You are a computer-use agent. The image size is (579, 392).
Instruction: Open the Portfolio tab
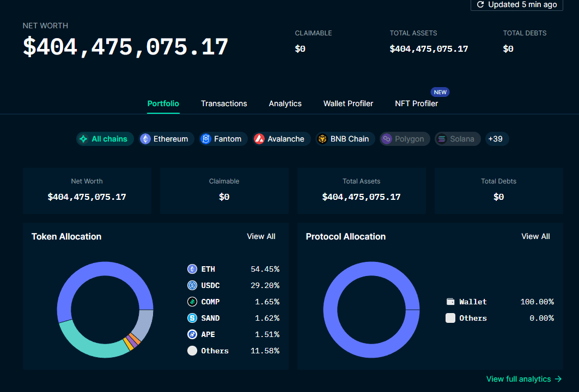(163, 104)
